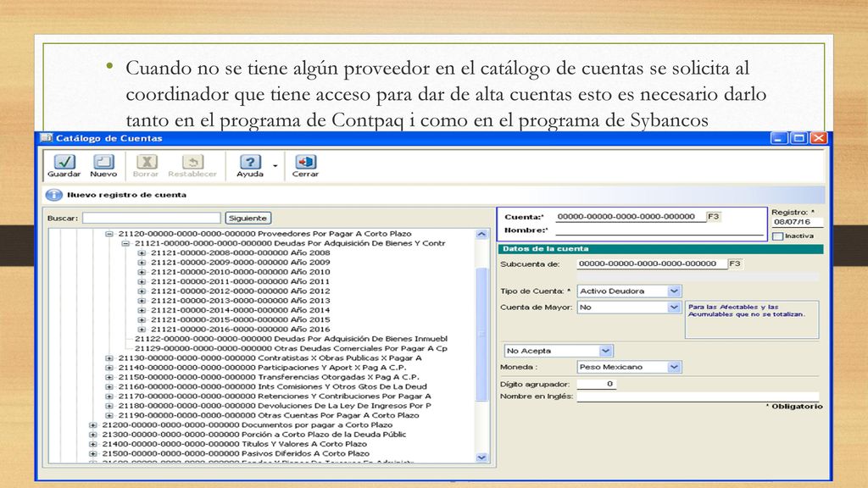Expand the Año 2014 account node

click(142, 310)
